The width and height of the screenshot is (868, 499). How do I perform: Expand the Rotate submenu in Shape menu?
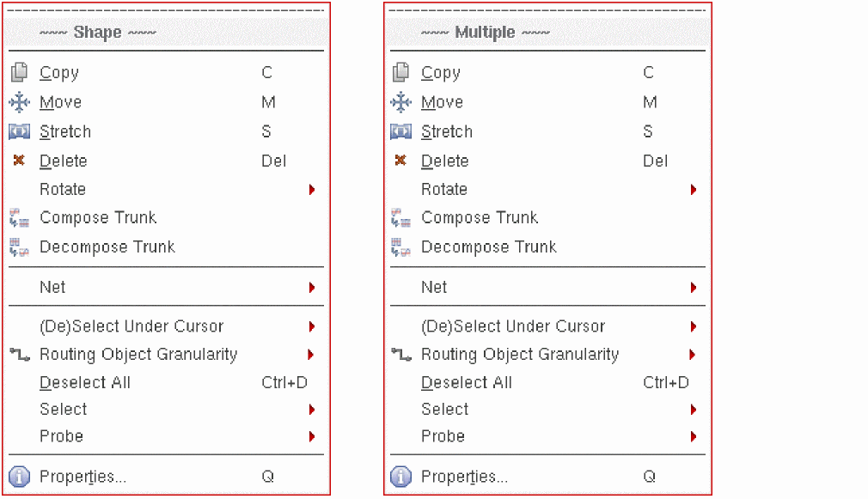[312, 190]
